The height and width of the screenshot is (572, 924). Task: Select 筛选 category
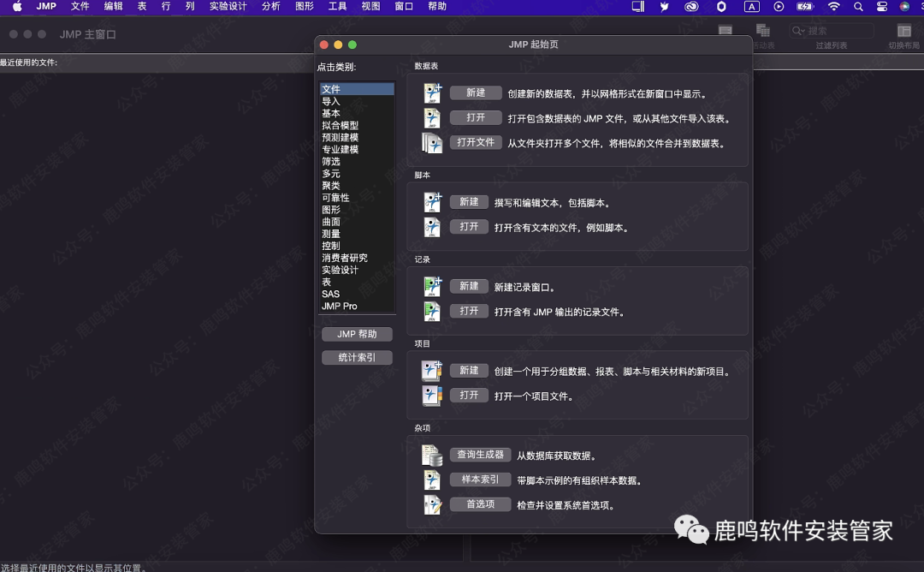[x=357, y=162]
